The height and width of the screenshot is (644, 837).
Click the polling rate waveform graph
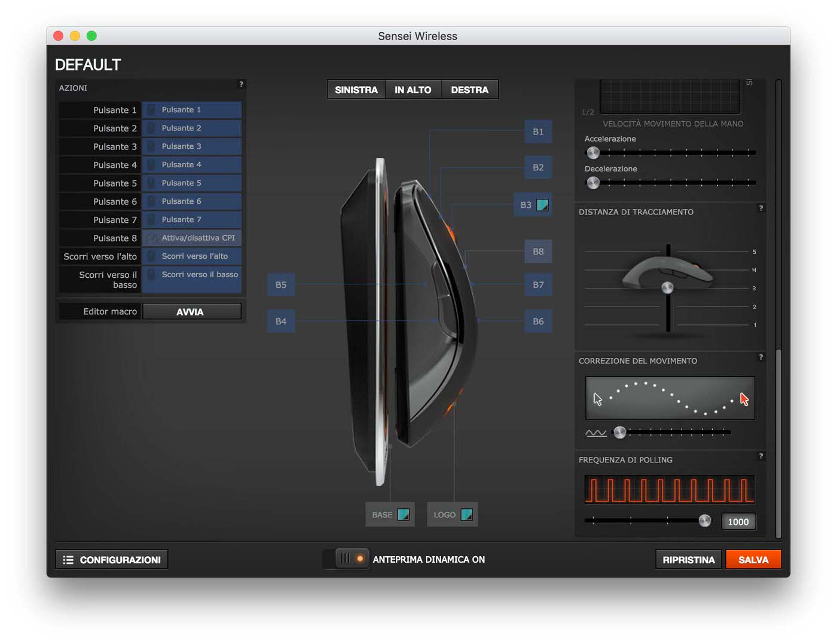coord(670,490)
